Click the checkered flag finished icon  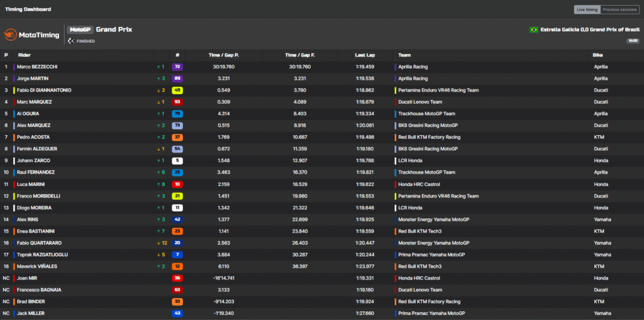tap(70, 41)
